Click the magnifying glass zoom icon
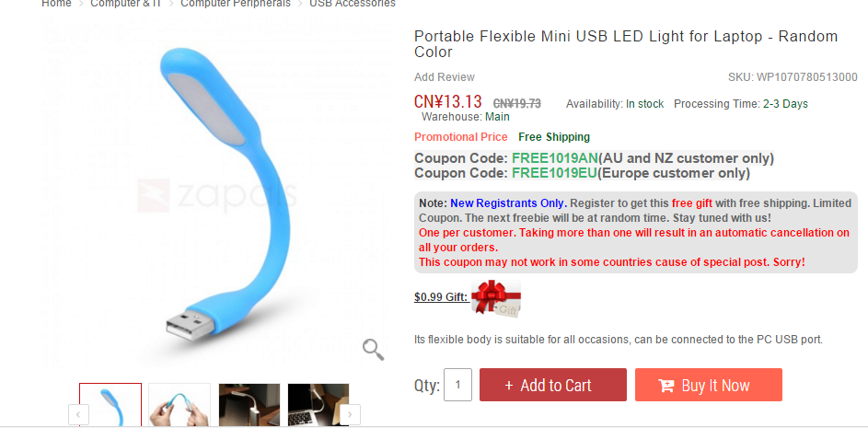 373,350
